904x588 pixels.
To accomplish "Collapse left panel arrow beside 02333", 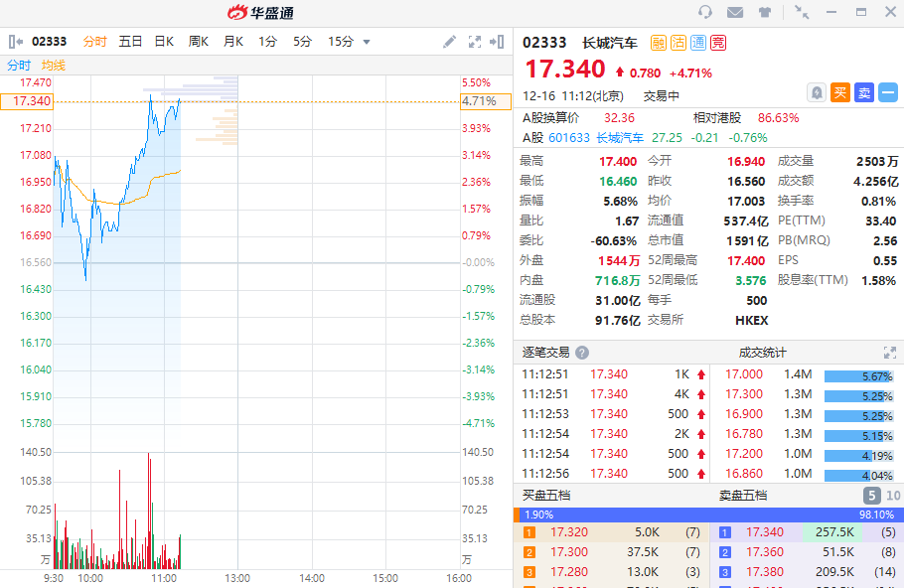I will (16, 42).
